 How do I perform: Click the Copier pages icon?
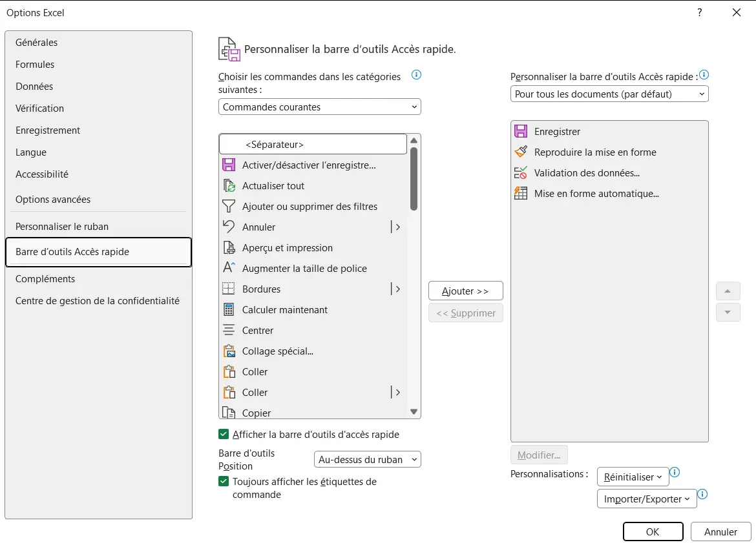(229, 413)
